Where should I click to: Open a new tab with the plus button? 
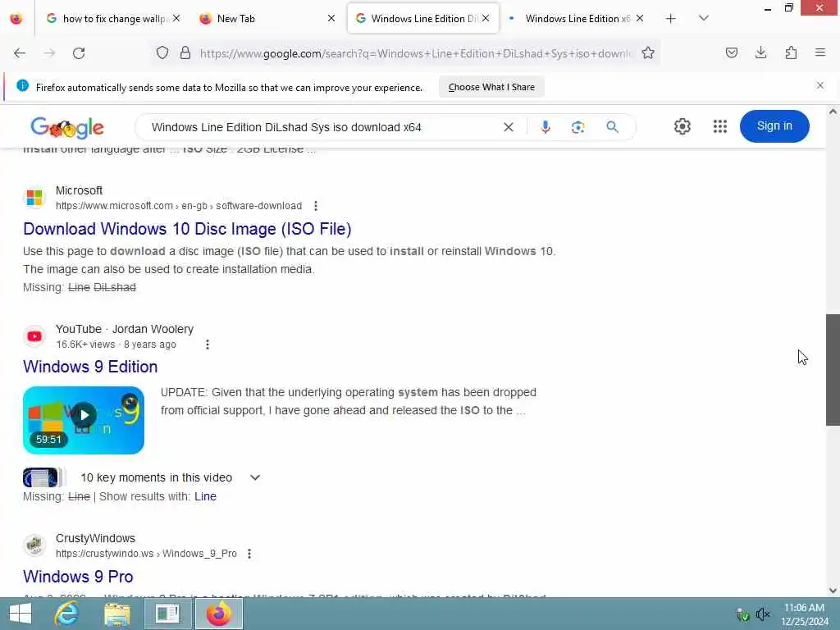[671, 19]
